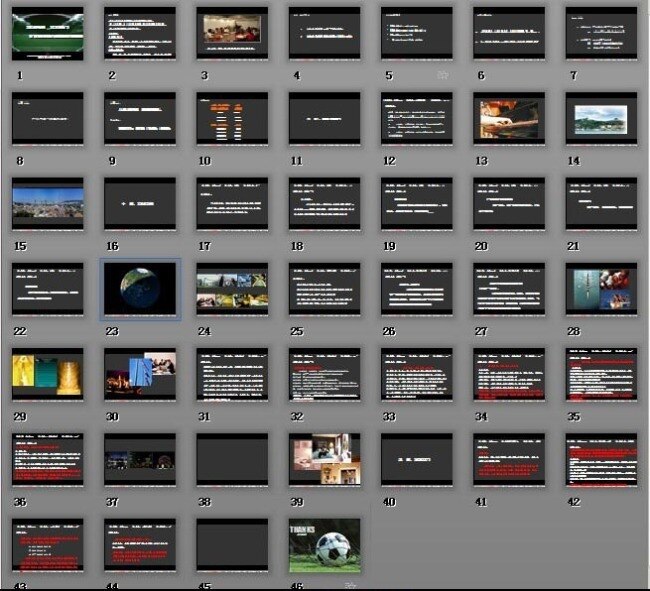Select slide 28 with rowing boat photo

click(x=601, y=289)
